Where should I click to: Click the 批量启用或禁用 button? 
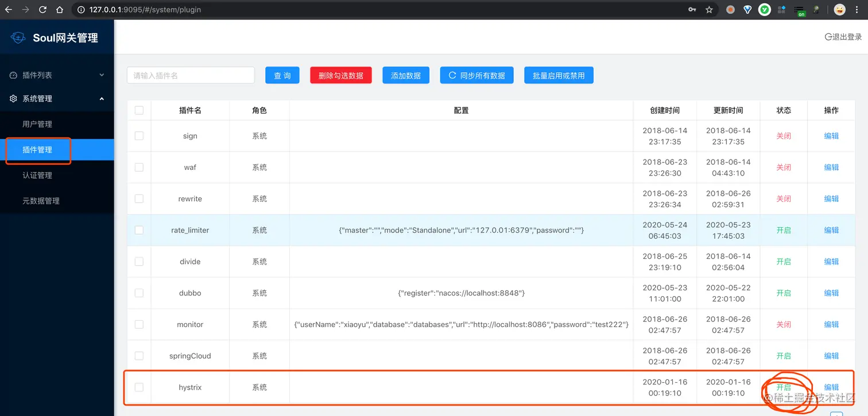click(x=559, y=75)
